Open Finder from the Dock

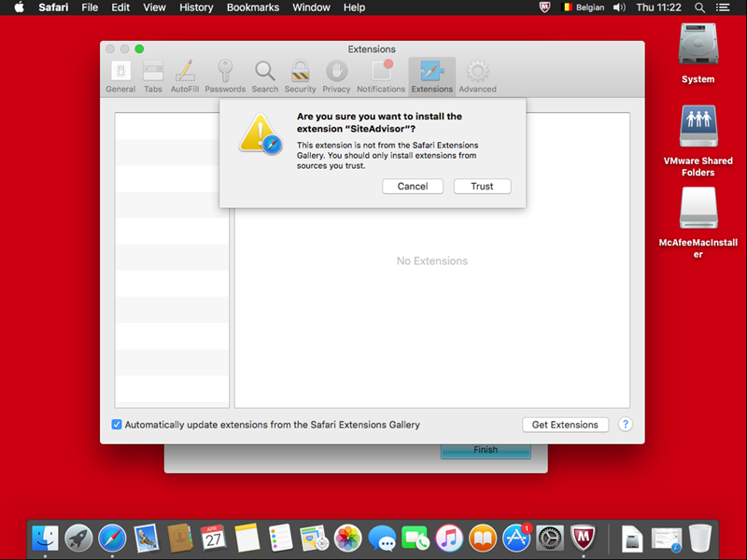click(45, 539)
